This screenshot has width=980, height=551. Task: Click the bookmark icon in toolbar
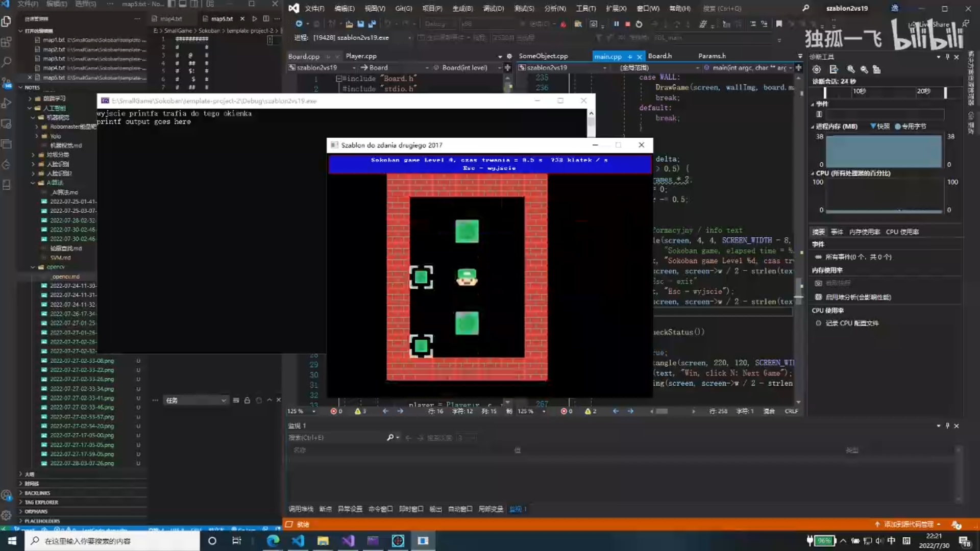tap(779, 24)
